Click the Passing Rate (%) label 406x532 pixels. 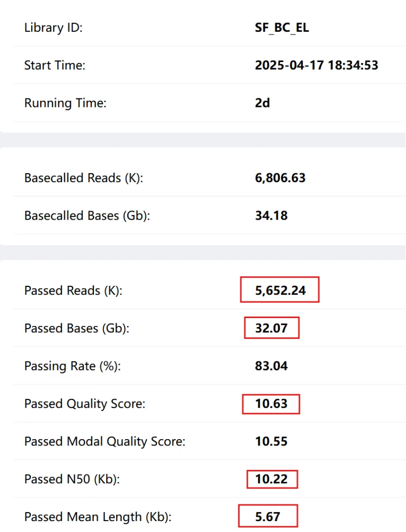tap(72, 366)
